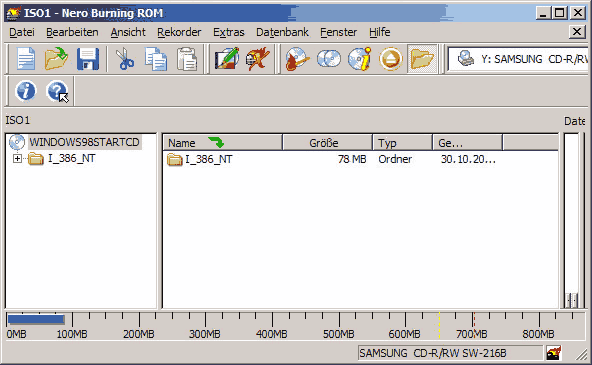Expand the I_386_NT folder tree node
Image resolution: width=592 pixels, height=365 pixels.
pyautogui.click(x=17, y=159)
